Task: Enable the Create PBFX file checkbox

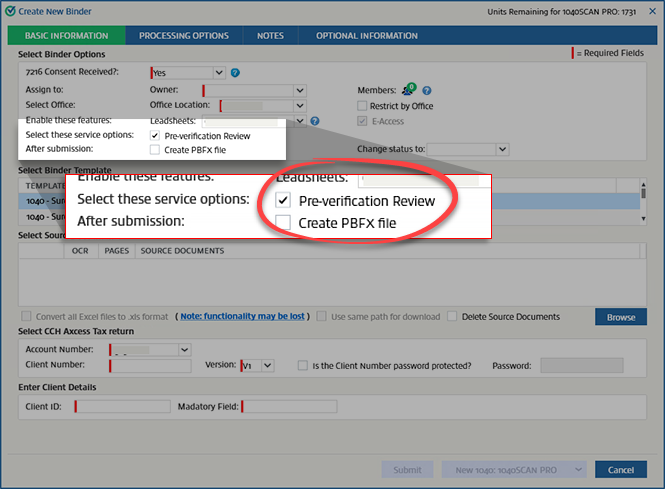Action: [155, 149]
